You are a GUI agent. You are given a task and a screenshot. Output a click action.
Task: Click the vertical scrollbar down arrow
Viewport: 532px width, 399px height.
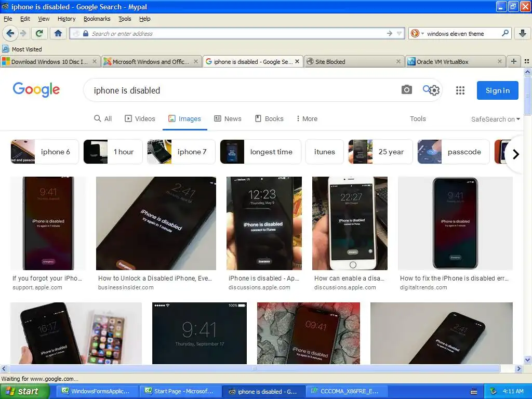527,360
